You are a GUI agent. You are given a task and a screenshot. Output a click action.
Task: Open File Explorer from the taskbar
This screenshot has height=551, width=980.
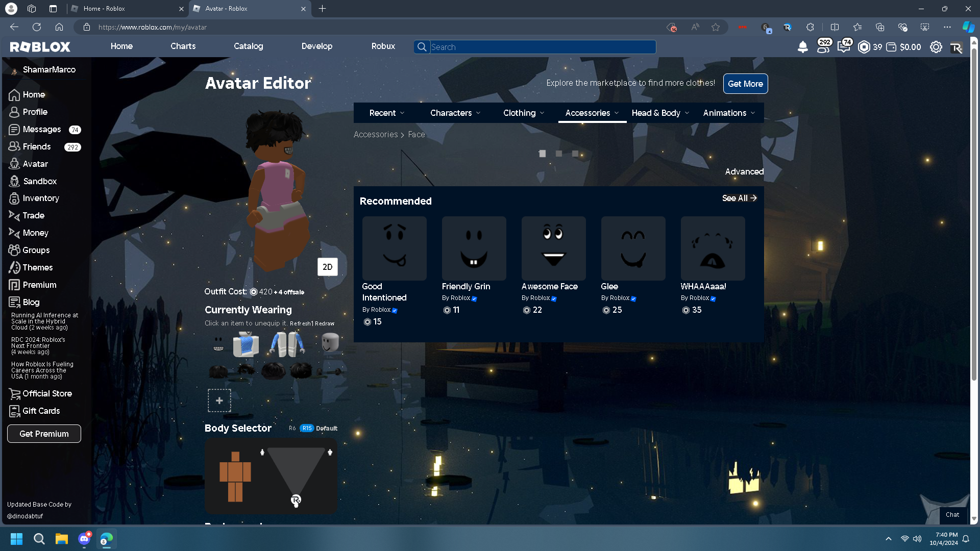62,539
